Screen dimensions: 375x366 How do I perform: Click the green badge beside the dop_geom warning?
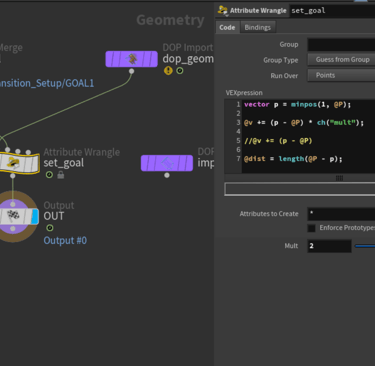180,71
